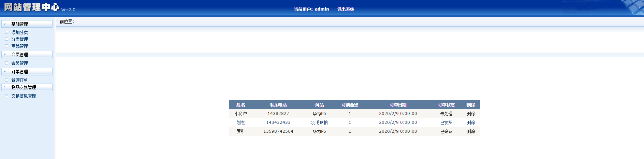Viewport: 644px width, 159px height.
Task: Collapse the 基础管理 section header
Action: (x=27, y=24)
